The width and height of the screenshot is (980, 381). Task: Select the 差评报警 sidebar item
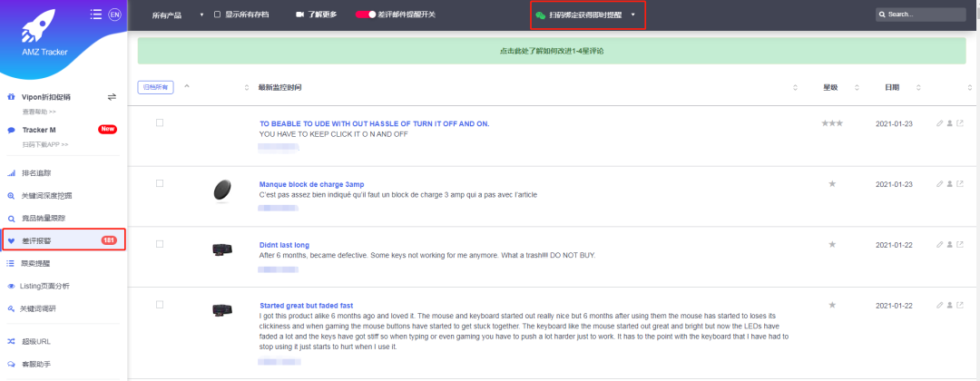tap(64, 240)
